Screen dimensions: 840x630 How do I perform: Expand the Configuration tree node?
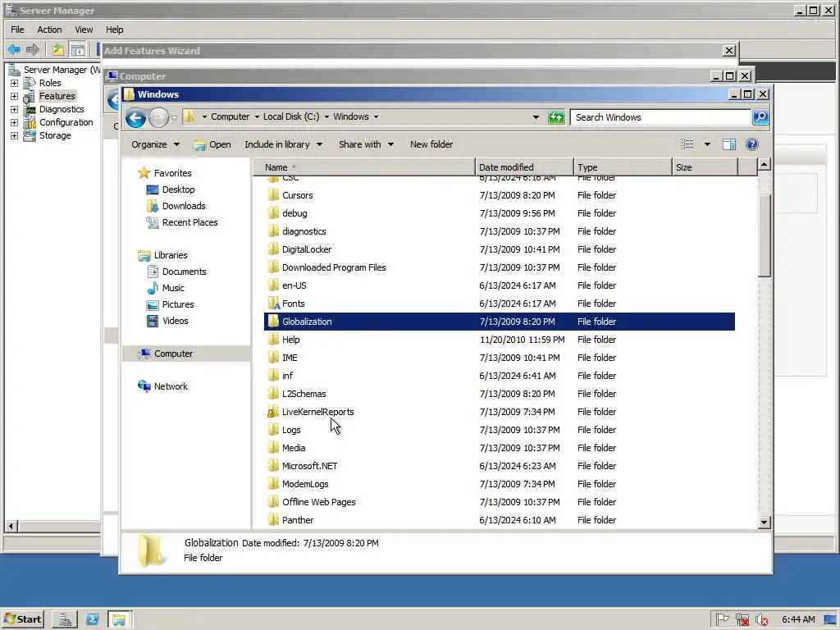point(15,123)
